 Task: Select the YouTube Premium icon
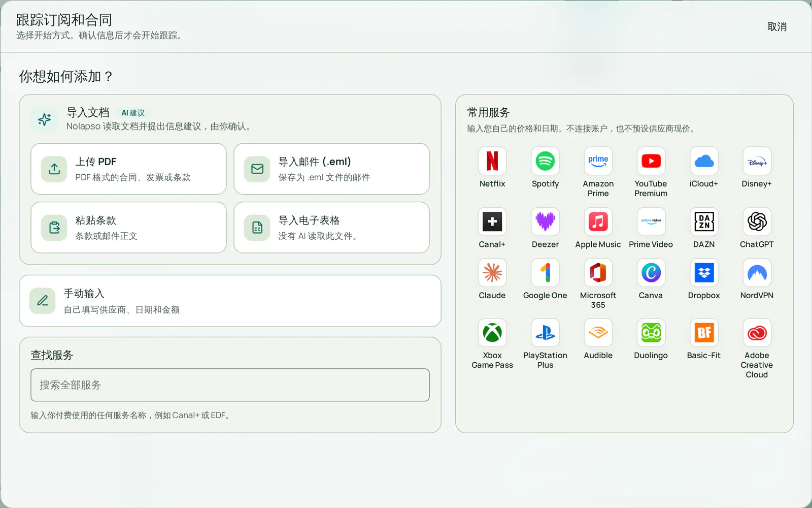(651, 161)
